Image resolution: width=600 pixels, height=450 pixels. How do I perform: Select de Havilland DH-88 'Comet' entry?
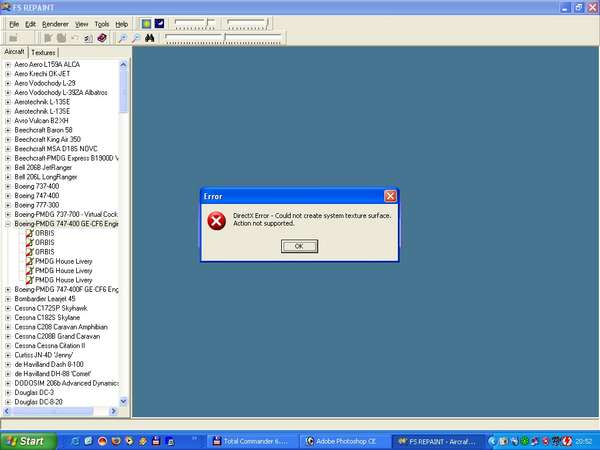coord(52,374)
